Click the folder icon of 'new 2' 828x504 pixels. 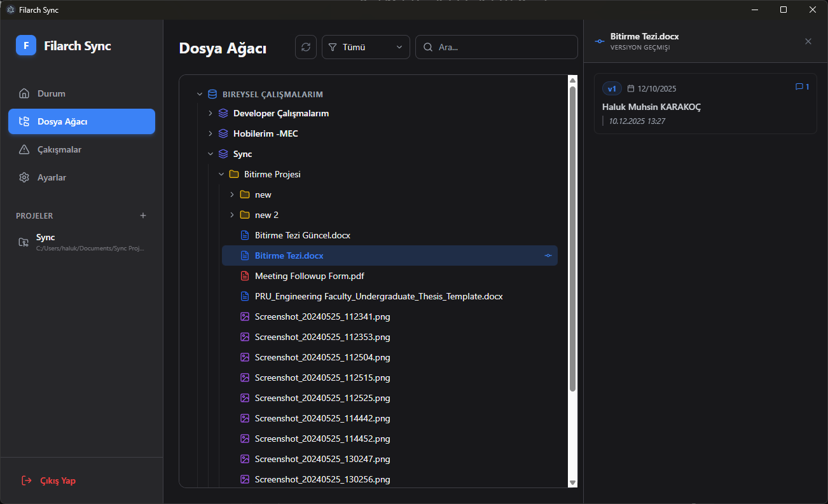pos(245,215)
